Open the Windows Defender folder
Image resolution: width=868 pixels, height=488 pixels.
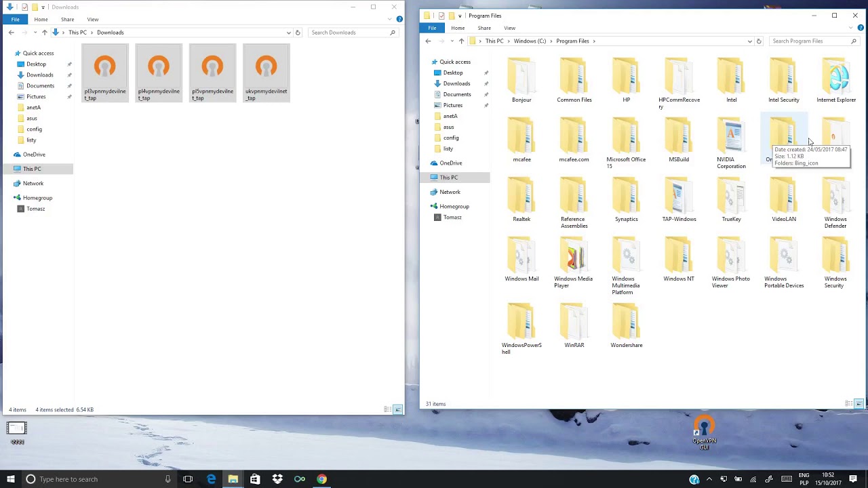(835, 203)
